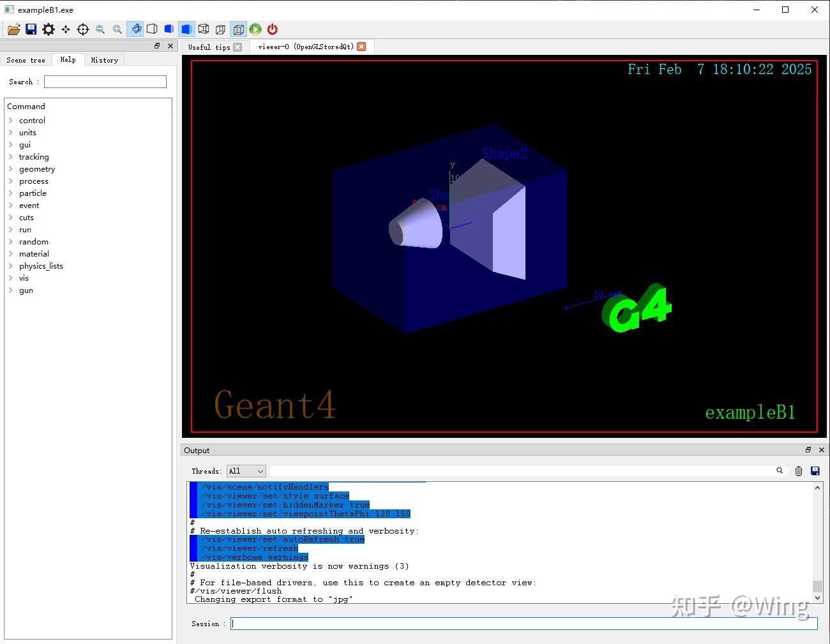This screenshot has height=644, width=830.
Task: Click the open macro folder icon
Action: (13, 29)
